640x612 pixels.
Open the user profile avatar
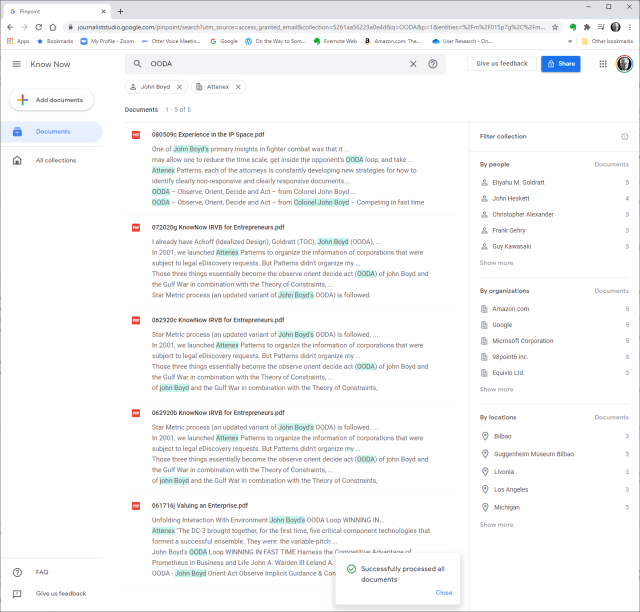pyautogui.click(x=624, y=64)
